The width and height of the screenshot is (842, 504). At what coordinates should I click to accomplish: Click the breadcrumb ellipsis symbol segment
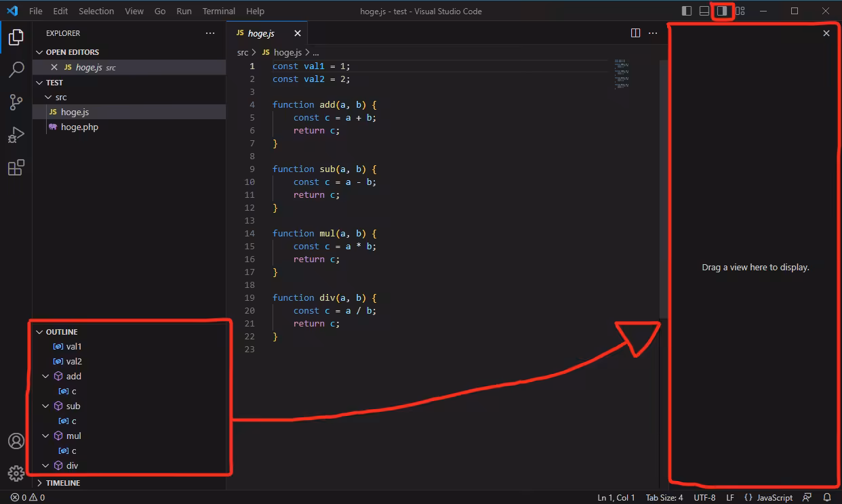click(x=315, y=52)
